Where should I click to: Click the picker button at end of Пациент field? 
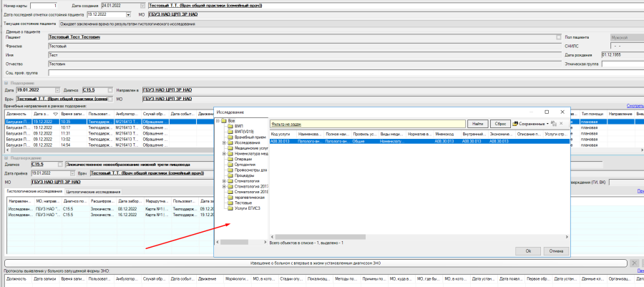click(559, 37)
